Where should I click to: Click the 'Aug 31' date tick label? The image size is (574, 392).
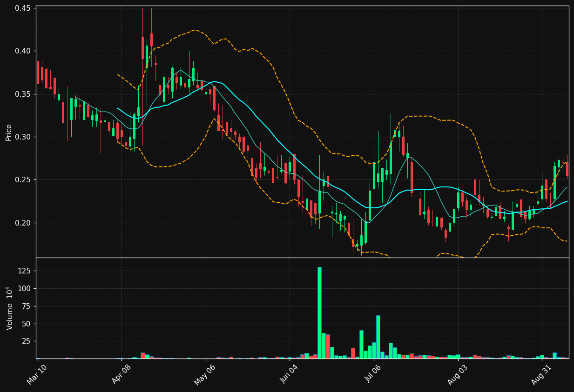pos(542,374)
